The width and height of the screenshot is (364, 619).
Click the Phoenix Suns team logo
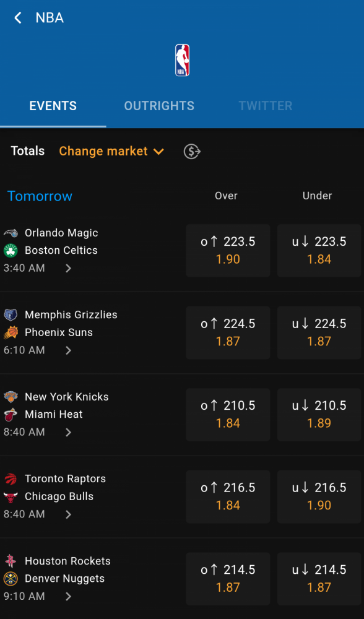[x=11, y=332]
